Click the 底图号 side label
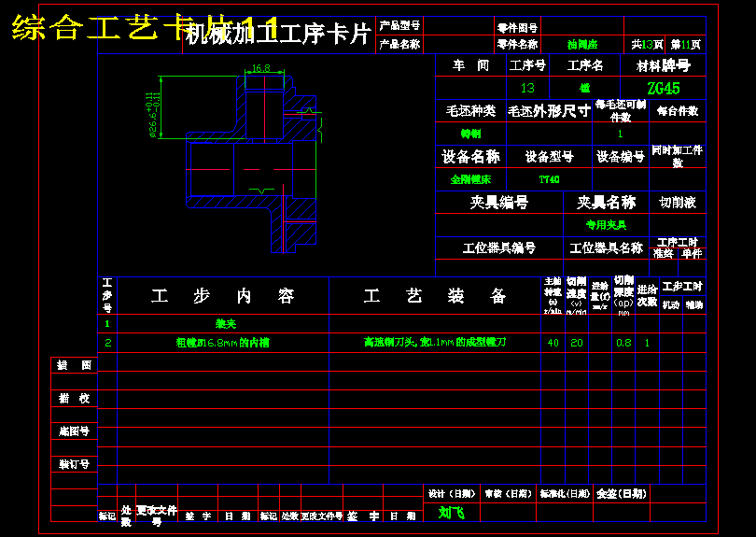The height and width of the screenshot is (537, 756). pos(75,431)
